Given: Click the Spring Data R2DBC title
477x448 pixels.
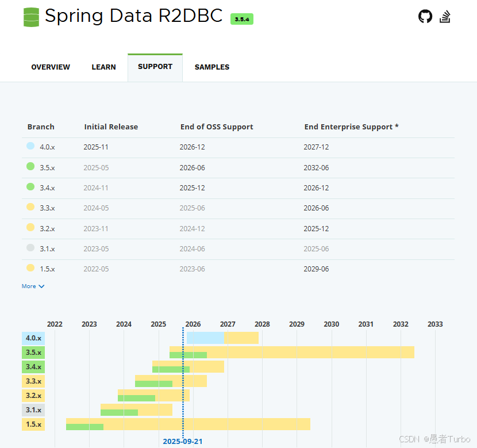Looking at the screenshot, I should point(133,16).
